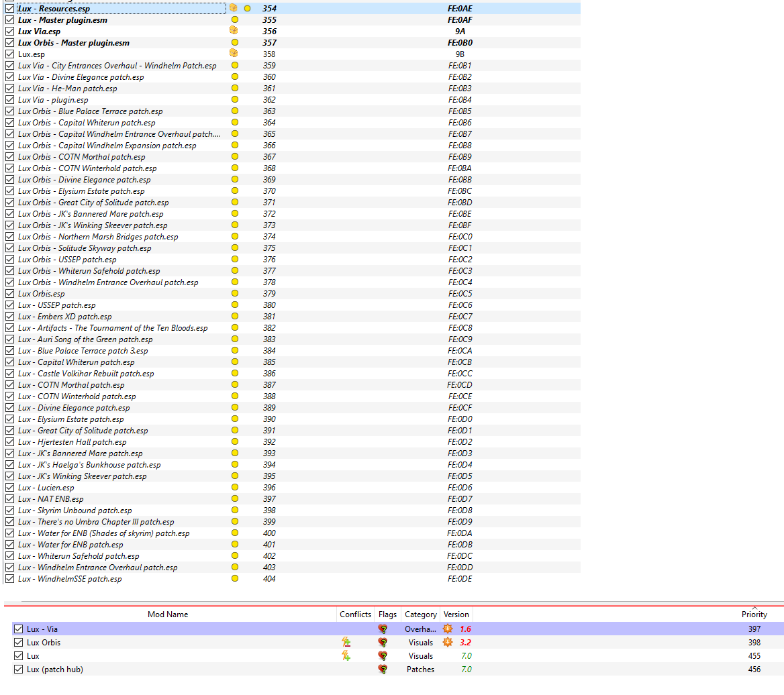Click the yellow dot for Lux - Skyrim Unbound patch.esp

point(234,510)
